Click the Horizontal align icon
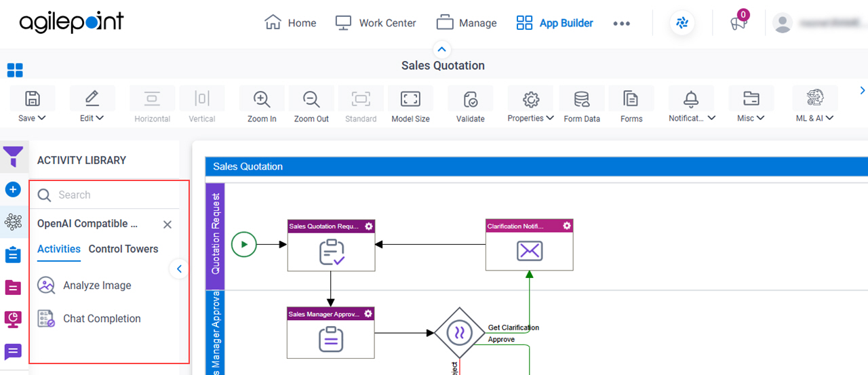The height and width of the screenshot is (375, 868). click(152, 99)
